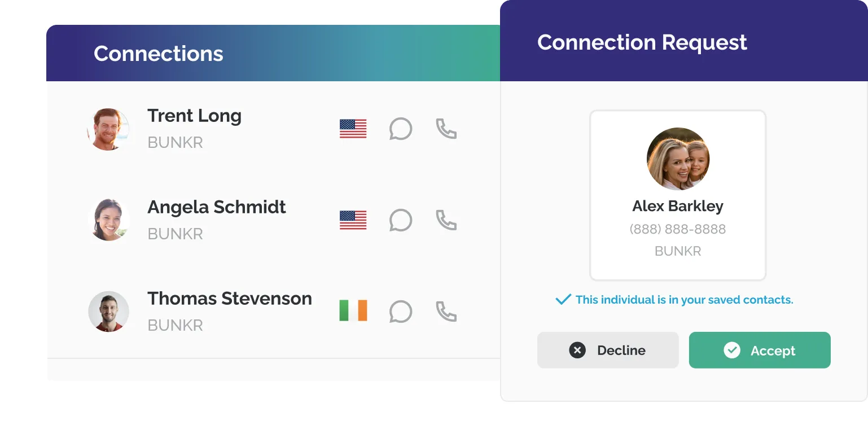Open Trent Long's profile photo
Viewport: 868px width, 421px height.
pyautogui.click(x=108, y=129)
